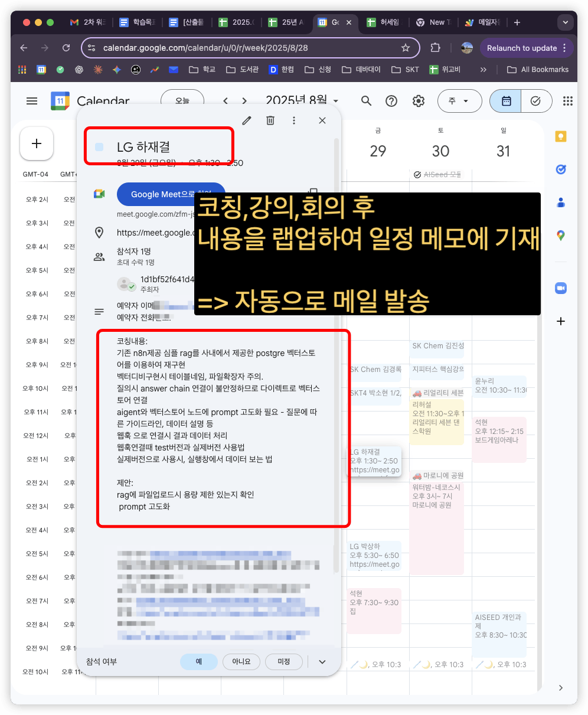Open Google Maps in side panel
This screenshot has height=715, width=588.
click(x=561, y=236)
